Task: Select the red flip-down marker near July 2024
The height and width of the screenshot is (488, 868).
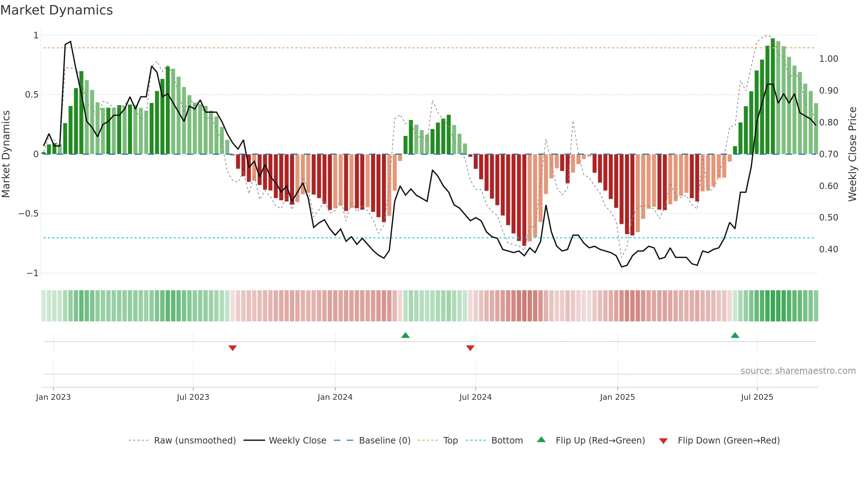Action: click(x=470, y=348)
